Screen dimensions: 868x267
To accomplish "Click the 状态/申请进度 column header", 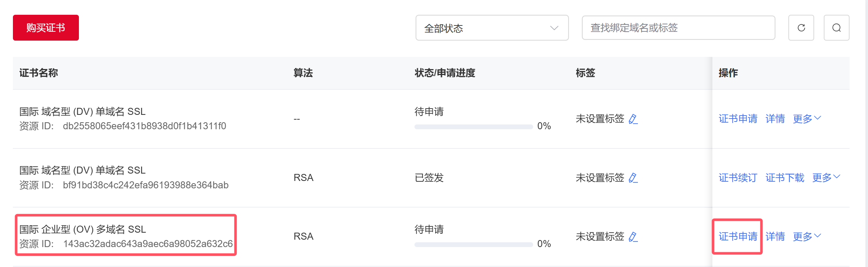I will [445, 73].
